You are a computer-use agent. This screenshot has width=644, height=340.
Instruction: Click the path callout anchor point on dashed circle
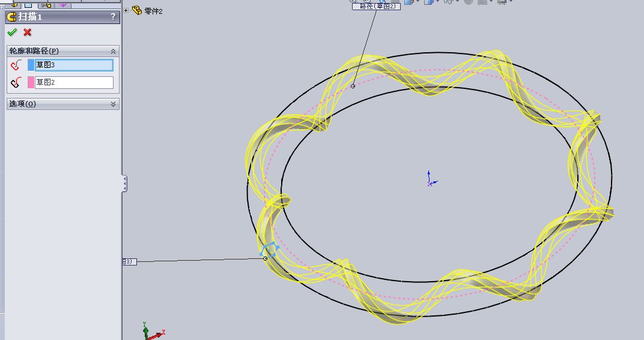click(353, 86)
